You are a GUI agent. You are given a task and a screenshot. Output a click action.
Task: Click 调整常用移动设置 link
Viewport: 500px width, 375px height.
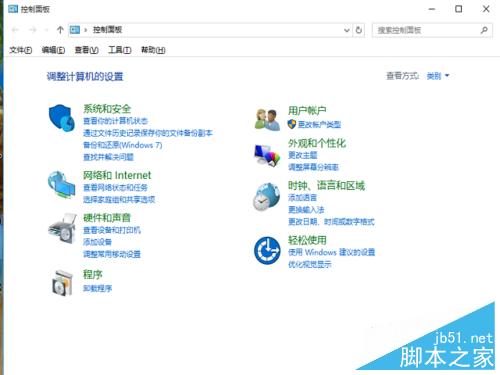pos(112,254)
